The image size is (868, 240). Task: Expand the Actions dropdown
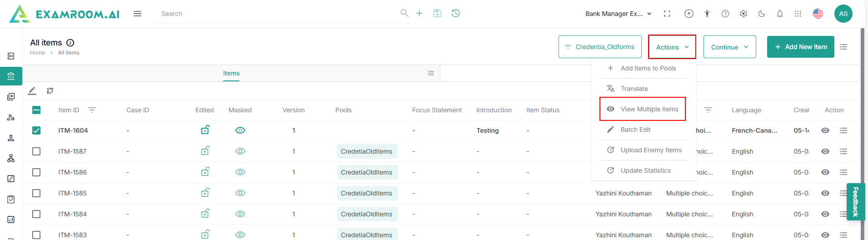point(672,47)
